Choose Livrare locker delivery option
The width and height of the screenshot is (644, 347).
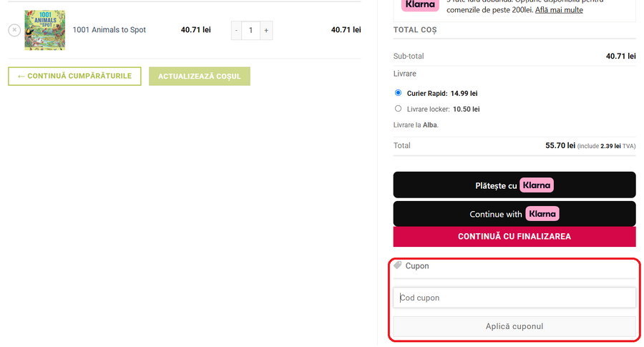399,109
